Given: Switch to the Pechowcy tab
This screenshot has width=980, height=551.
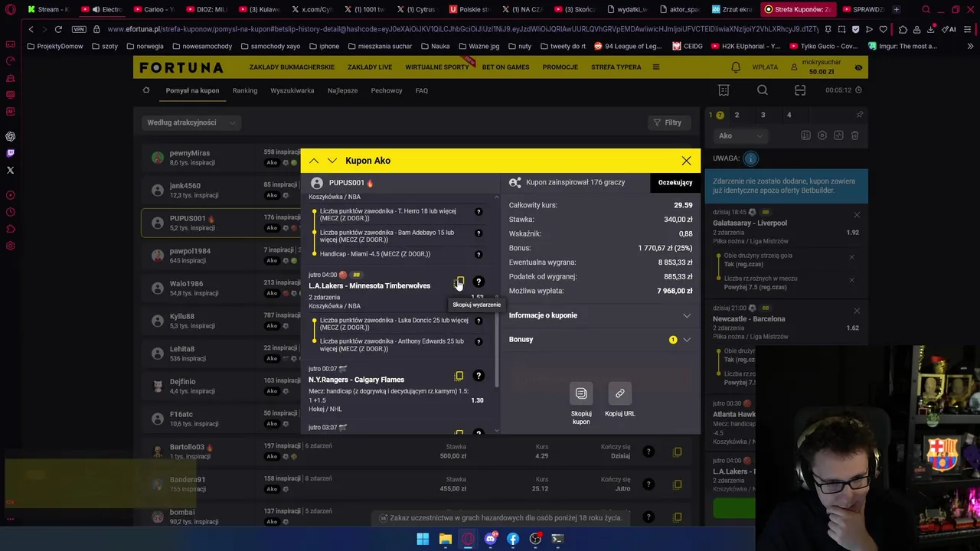Looking at the screenshot, I should click(x=387, y=90).
